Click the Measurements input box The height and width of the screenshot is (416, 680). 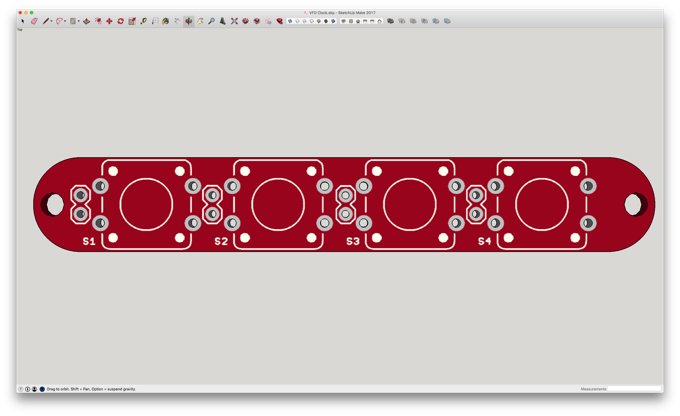point(634,389)
